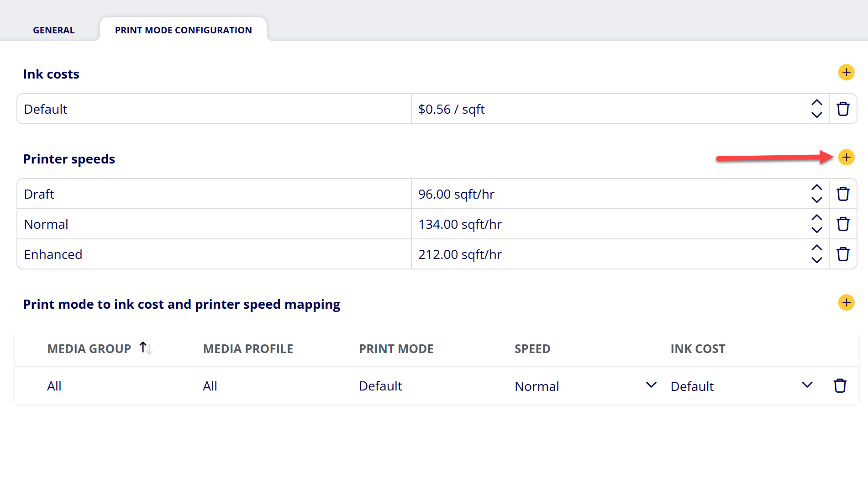Edit the Draft speed name field
868x496 pixels.
tap(214, 194)
